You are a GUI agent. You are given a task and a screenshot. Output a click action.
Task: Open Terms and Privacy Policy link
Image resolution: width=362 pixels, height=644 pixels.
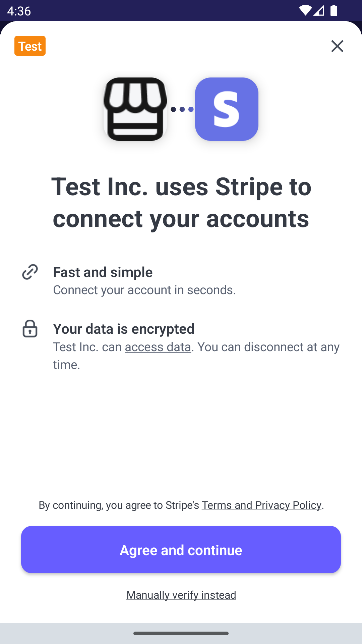coord(261,505)
